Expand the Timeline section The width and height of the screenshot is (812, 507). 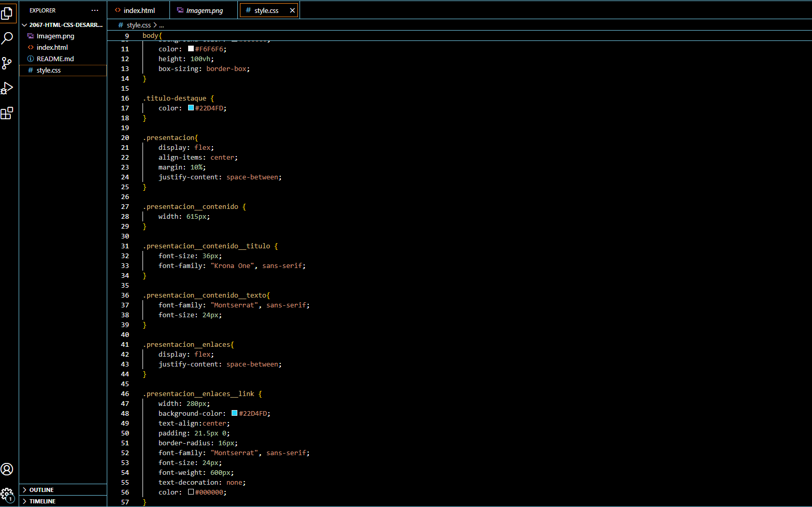(63, 501)
